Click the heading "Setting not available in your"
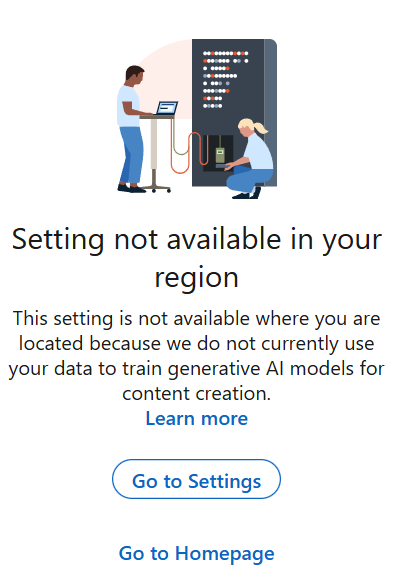400x586 pixels. tap(197, 240)
